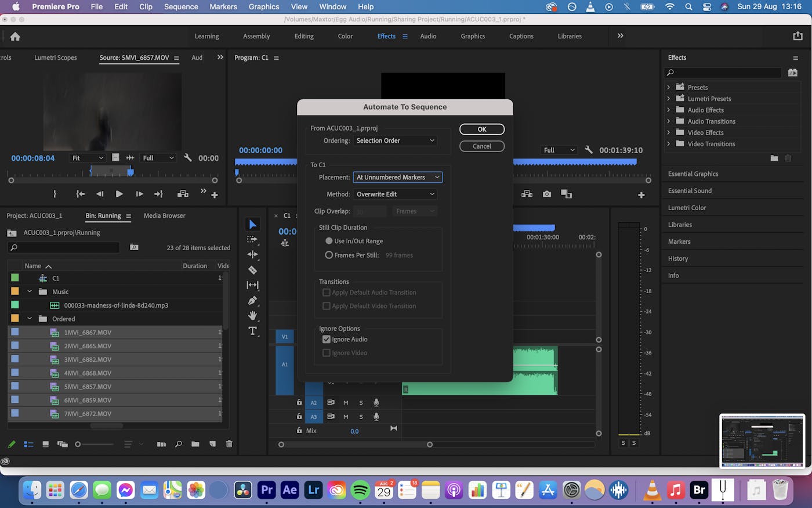The width and height of the screenshot is (812, 508).
Task: Toggle lock on track A3
Action: pyautogui.click(x=299, y=416)
